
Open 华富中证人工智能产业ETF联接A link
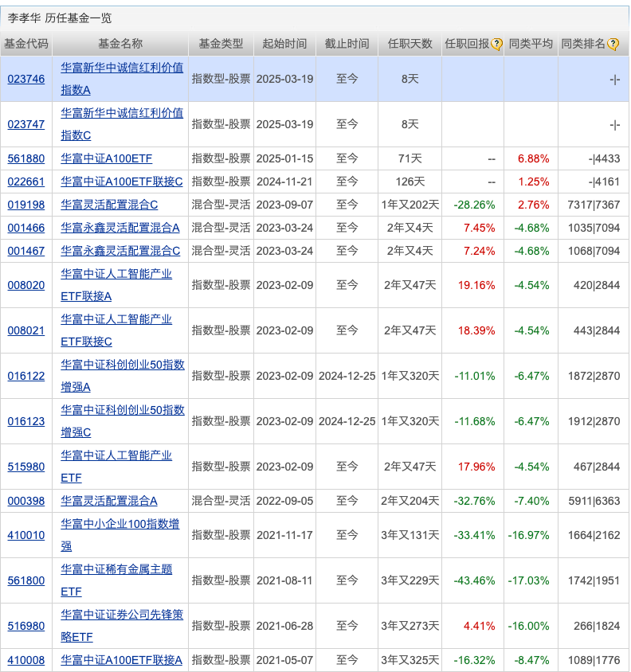[x=116, y=285]
